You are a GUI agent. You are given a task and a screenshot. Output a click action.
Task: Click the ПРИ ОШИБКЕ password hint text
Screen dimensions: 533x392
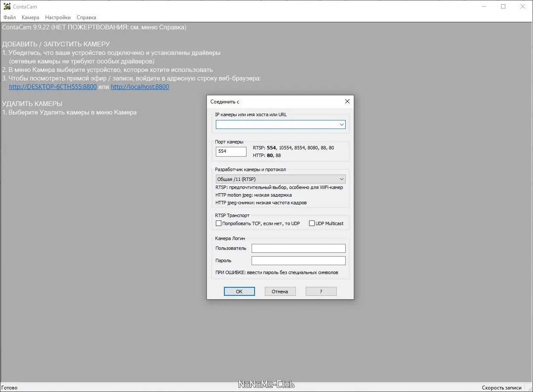(277, 272)
